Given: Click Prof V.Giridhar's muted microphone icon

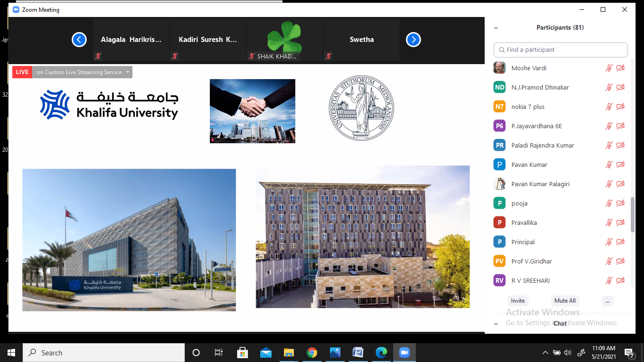Looking at the screenshot, I should (x=609, y=262).
